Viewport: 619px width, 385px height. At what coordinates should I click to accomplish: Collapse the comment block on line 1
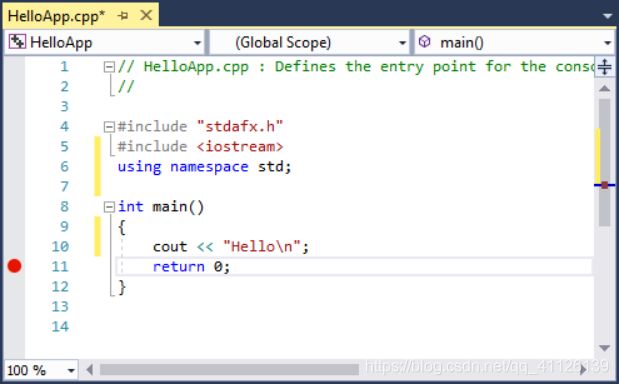109,67
